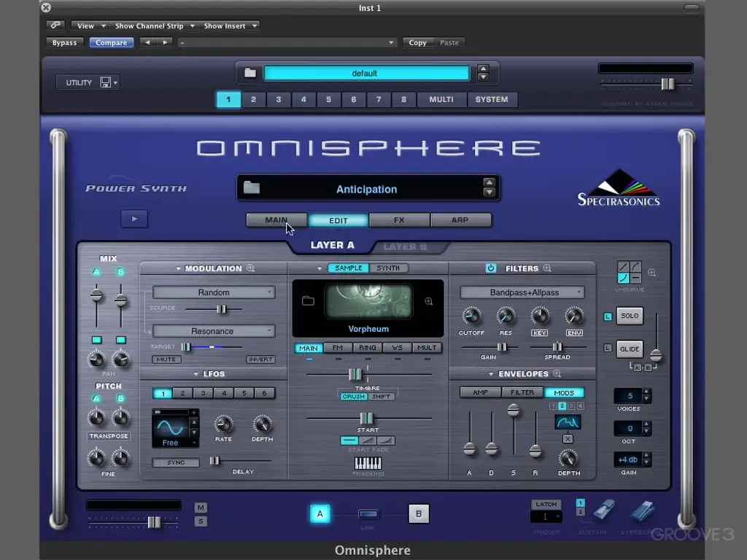Open the View dropdown menu
The image size is (747, 560).
tap(90, 26)
